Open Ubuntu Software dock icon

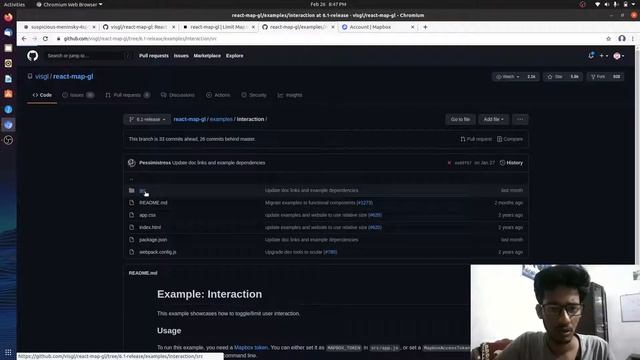(x=8, y=94)
